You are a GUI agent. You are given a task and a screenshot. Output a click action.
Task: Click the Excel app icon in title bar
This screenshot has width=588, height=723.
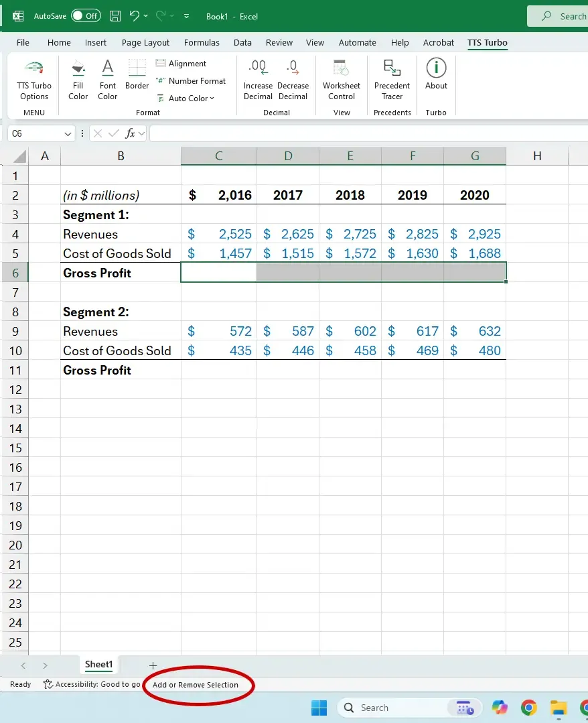point(18,16)
